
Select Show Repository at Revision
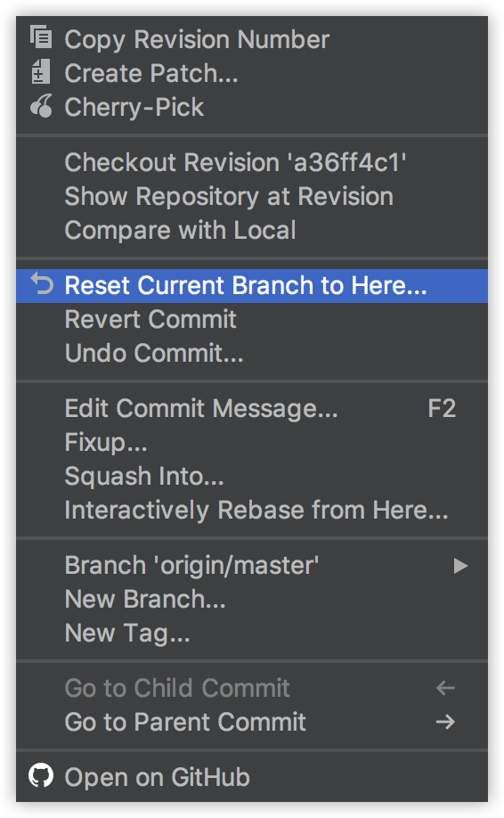(252, 196)
